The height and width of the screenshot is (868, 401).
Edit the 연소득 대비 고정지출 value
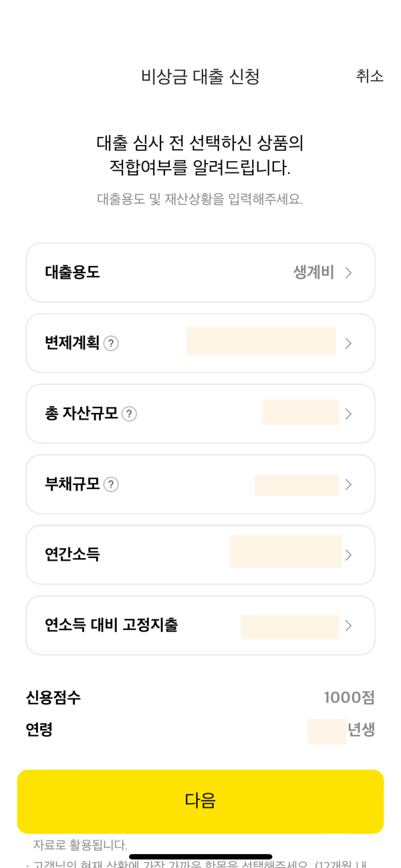290,627
